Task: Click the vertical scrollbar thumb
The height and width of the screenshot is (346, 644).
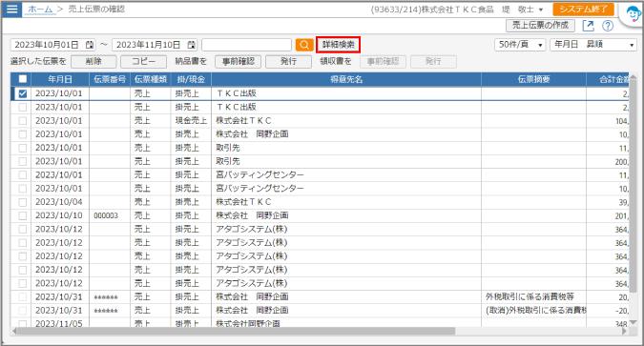Action: tap(633, 185)
